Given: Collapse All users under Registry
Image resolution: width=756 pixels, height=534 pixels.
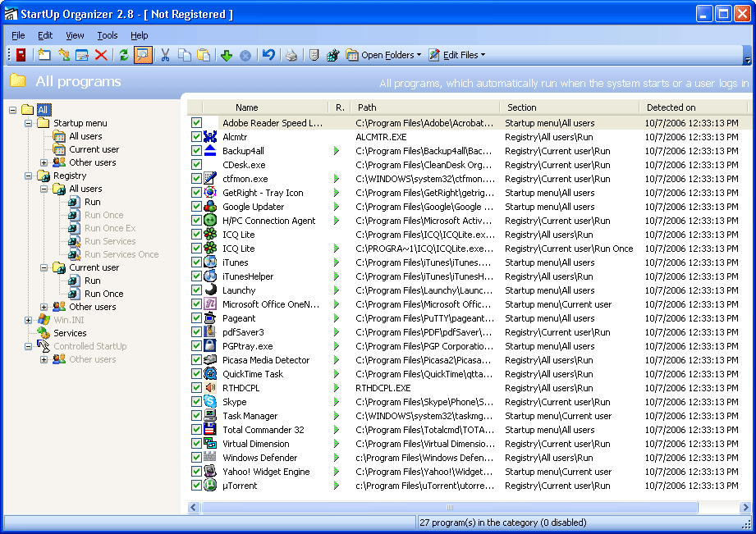Looking at the screenshot, I should (44, 189).
